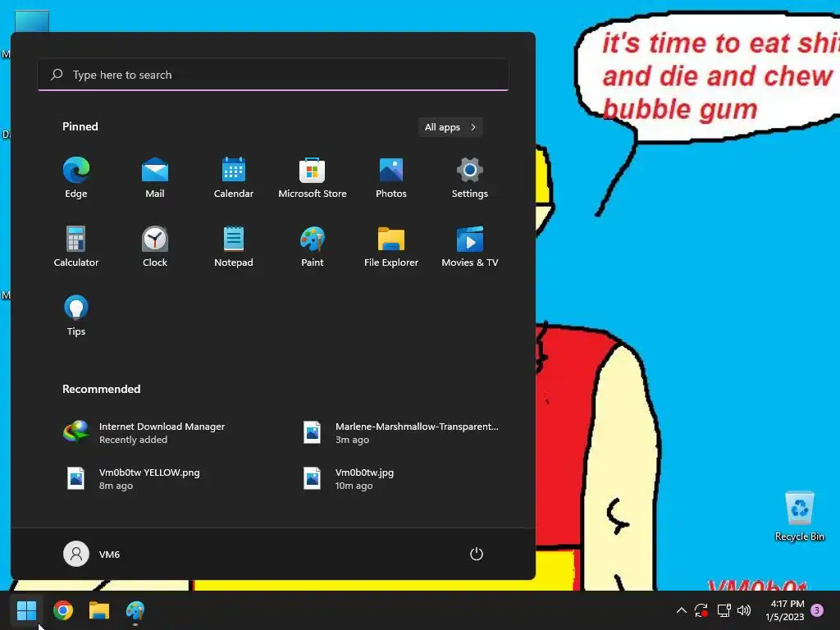Open Google Chrome from the taskbar
This screenshot has width=840, height=630.
point(63,610)
